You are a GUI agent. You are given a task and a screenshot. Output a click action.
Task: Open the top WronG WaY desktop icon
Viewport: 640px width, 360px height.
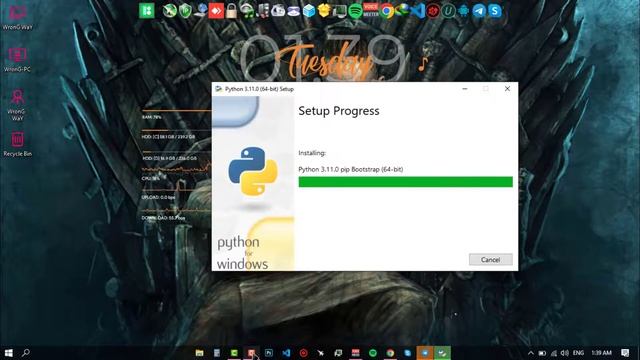[17, 18]
